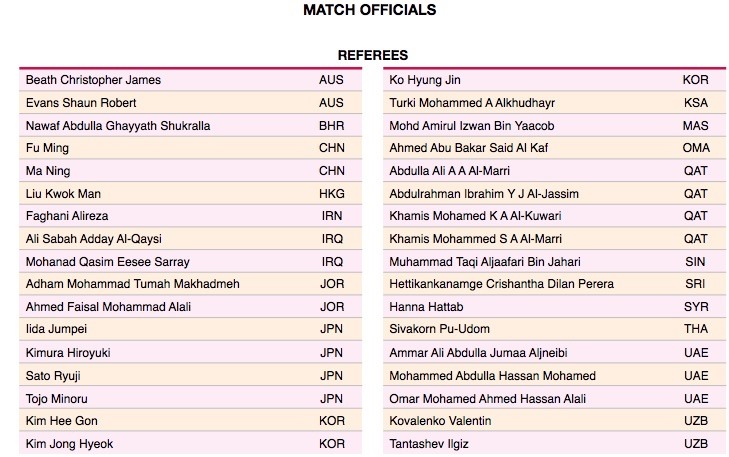Viewport: 729px width, 457px height.
Task: Click Ali Sabah Adday Al-Qaysi entry
Action: 94,239
